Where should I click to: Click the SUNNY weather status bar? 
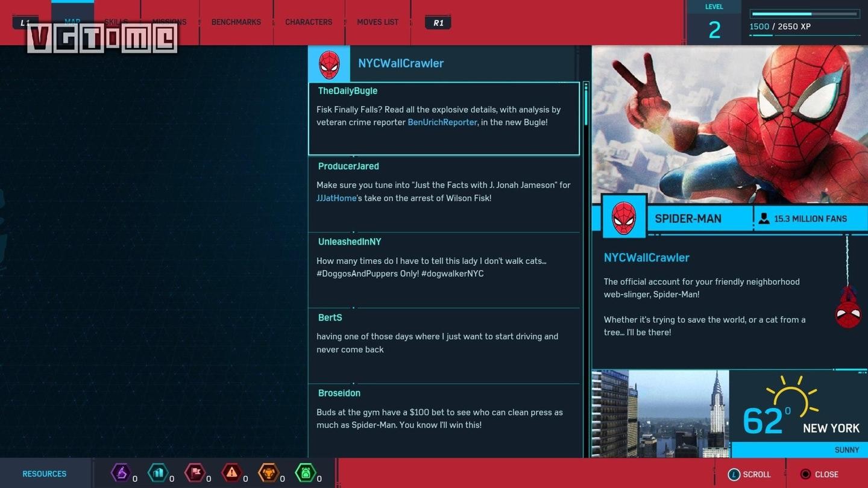[x=800, y=450]
